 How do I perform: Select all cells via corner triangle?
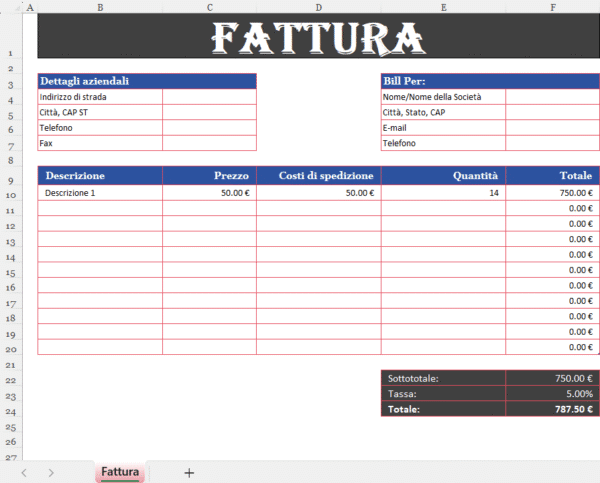click(17, 7)
